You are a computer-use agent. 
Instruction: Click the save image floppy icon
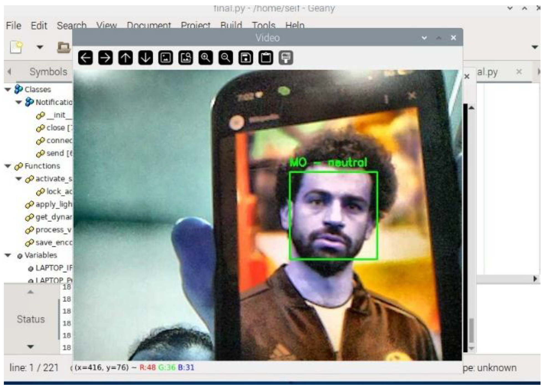246,58
